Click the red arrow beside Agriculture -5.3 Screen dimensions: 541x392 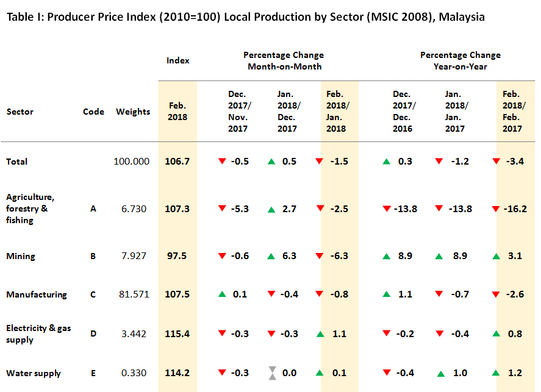pos(223,209)
